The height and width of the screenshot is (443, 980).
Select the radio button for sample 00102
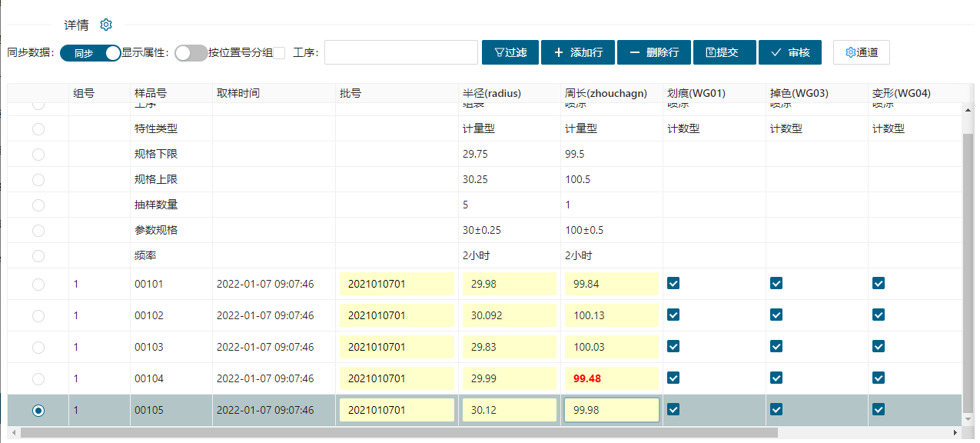click(x=38, y=315)
